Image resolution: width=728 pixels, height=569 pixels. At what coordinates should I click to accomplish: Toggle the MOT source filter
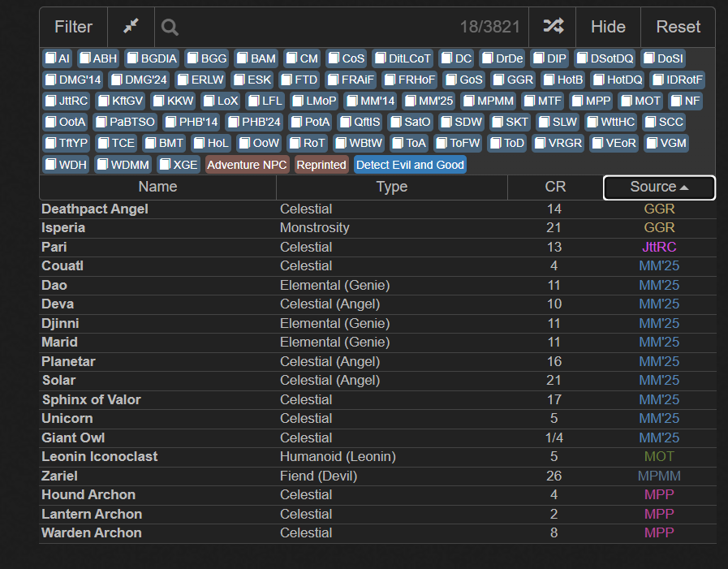tap(640, 101)
